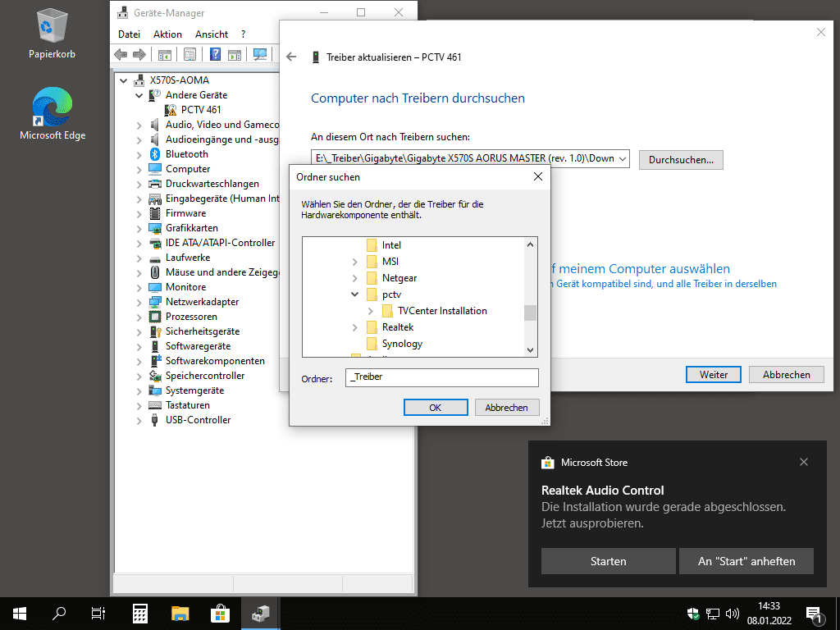The image size is (840, 630).
Task: Click the show/hide console tree toolbar icon
Action: [165, 54]
